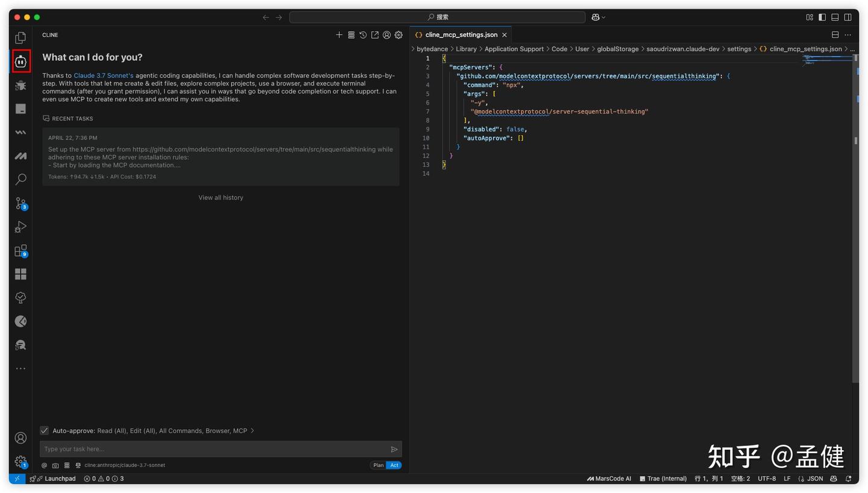Select the cline_mcp_settings.json editor tab
868x493 pixels.
461,35
